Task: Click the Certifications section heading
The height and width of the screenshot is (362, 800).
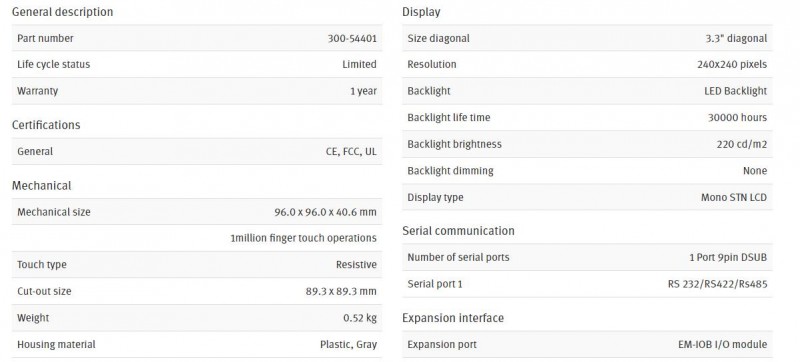Action: point(46,125)
